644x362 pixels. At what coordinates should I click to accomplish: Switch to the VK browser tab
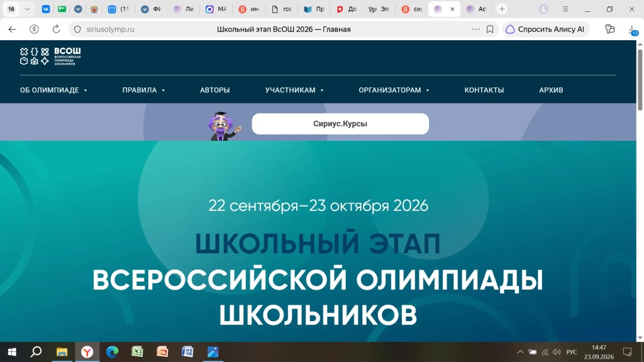point(46,9)
